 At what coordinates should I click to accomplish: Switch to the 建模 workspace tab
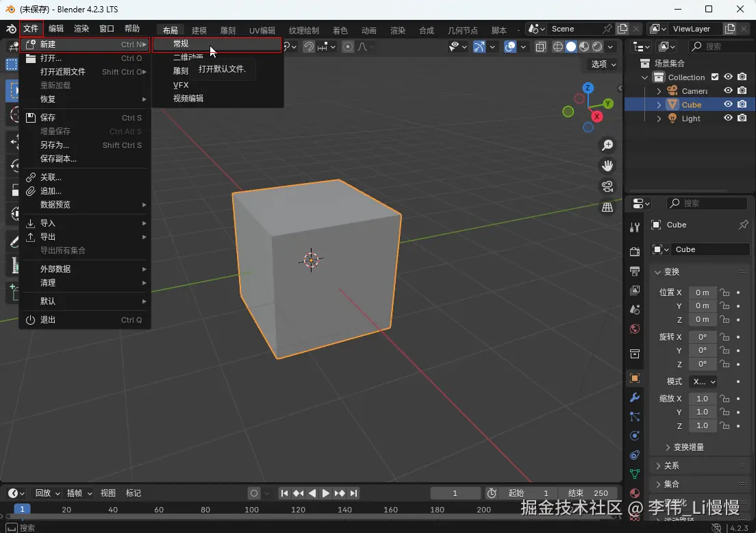point(199,30)
